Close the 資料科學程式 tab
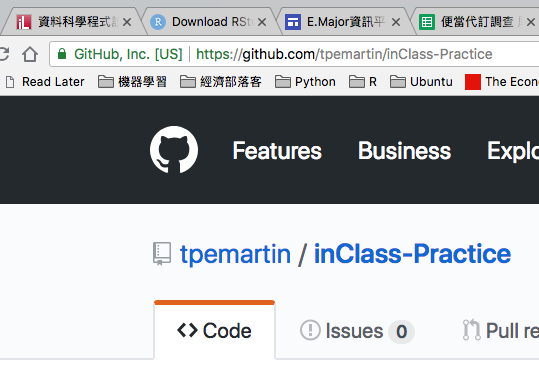539x365 pixels. [x=127, y=22]
